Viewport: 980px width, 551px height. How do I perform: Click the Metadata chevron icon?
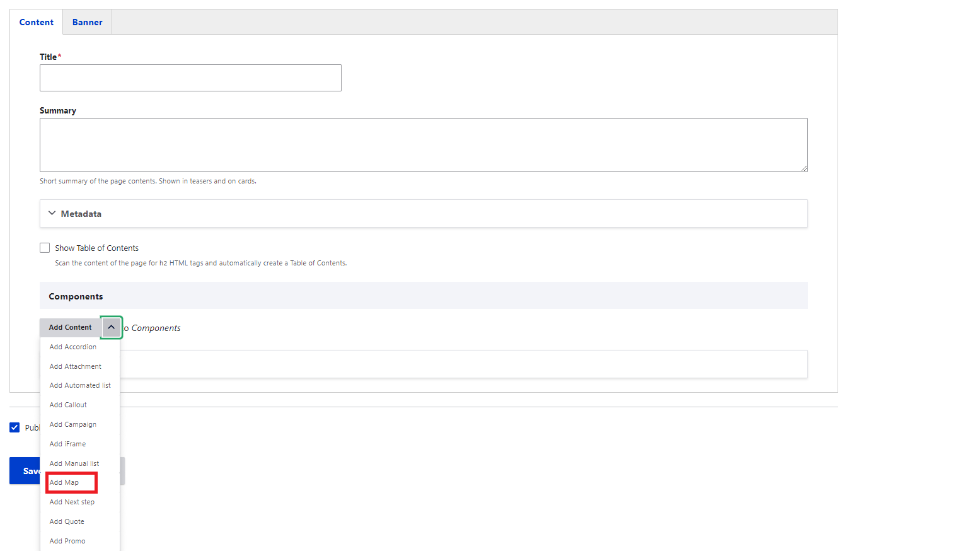point(52,213)
